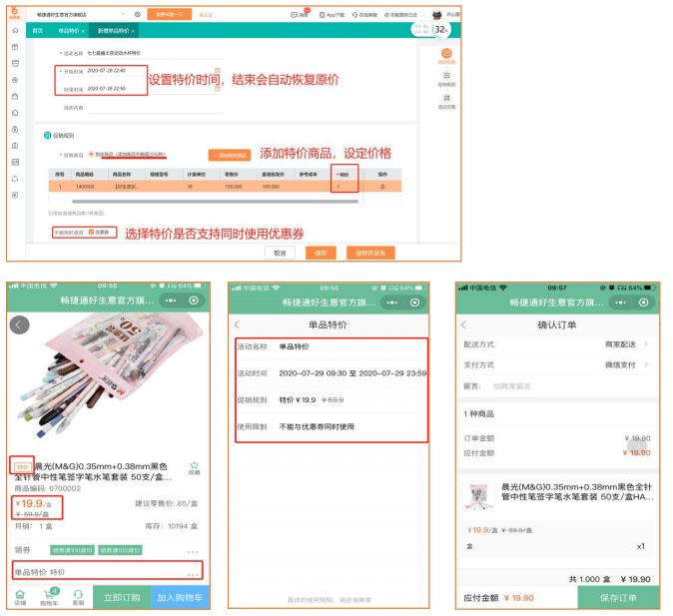
Task: Toggle the 优惠券 checkbox
Action: [91, 233]
